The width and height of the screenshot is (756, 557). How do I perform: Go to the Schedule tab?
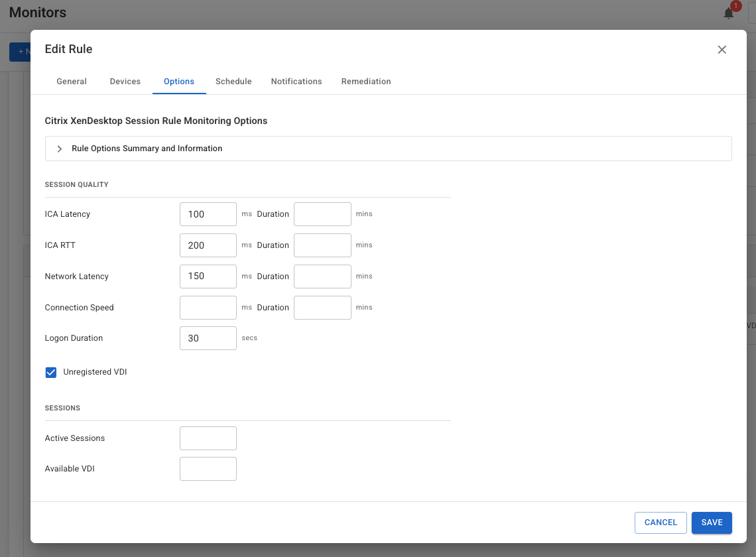pyautogui.click(x=233, y=82)
